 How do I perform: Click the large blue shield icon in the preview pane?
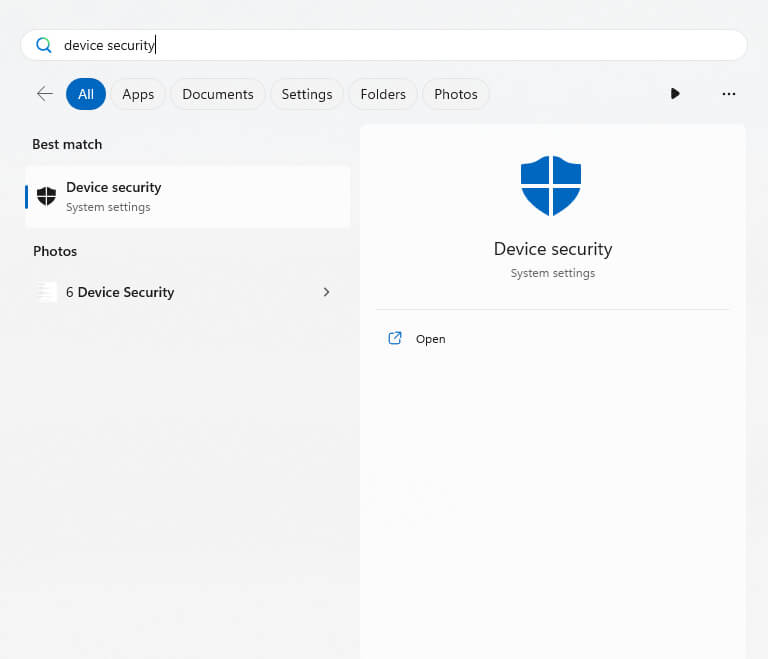[551, 186]
